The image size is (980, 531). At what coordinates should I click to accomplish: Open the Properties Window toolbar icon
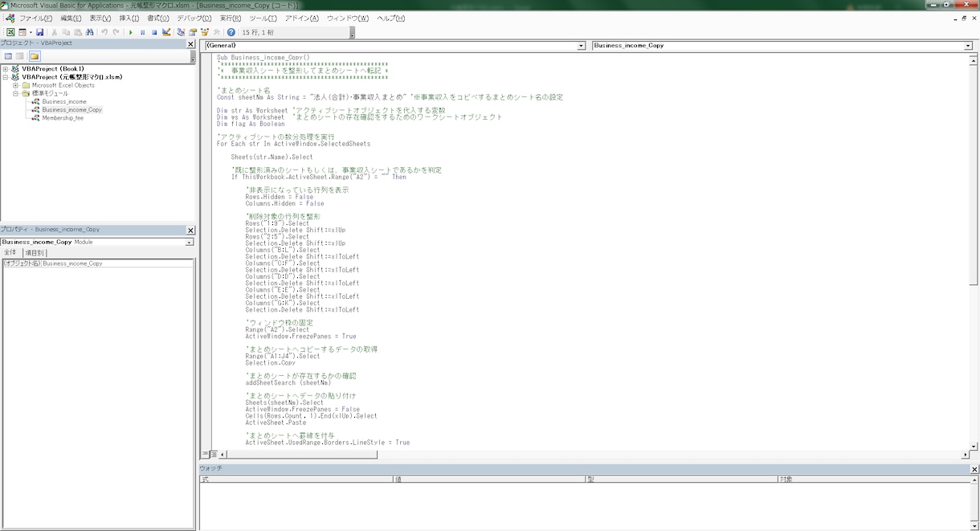tap(193, 32)
